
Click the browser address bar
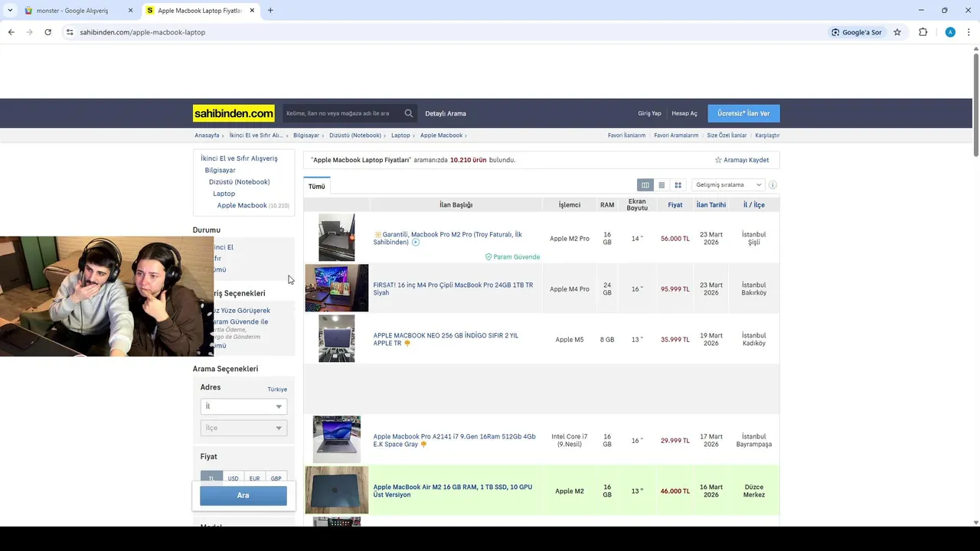(x=444, y=32)
